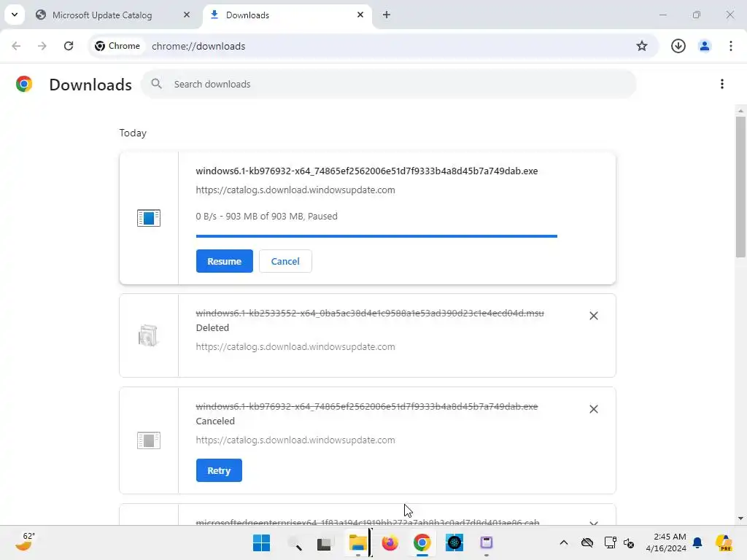The image size is (747, 560).
Task: Click the paused download progress bar
Action: [376, 236]
